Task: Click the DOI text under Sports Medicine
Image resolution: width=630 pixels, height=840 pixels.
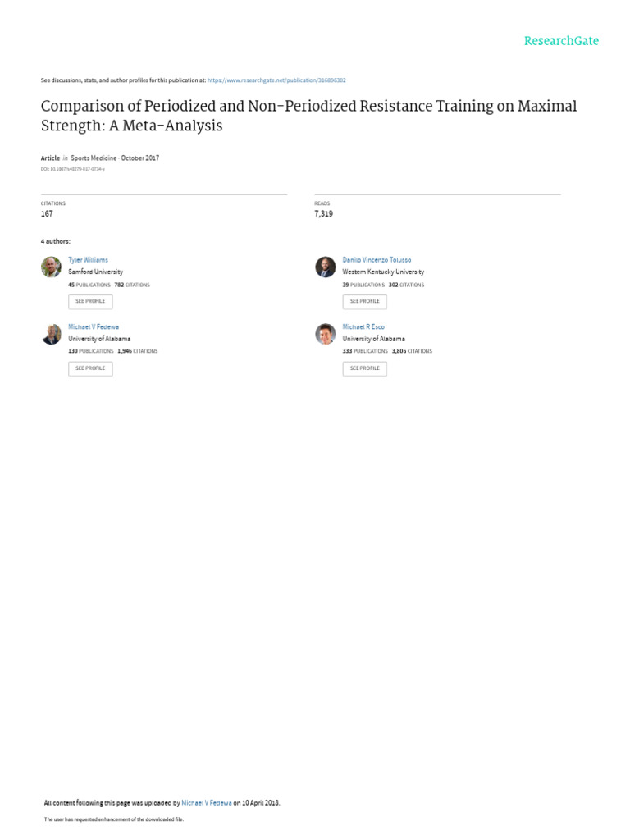Action: click(x=73, y=169)
